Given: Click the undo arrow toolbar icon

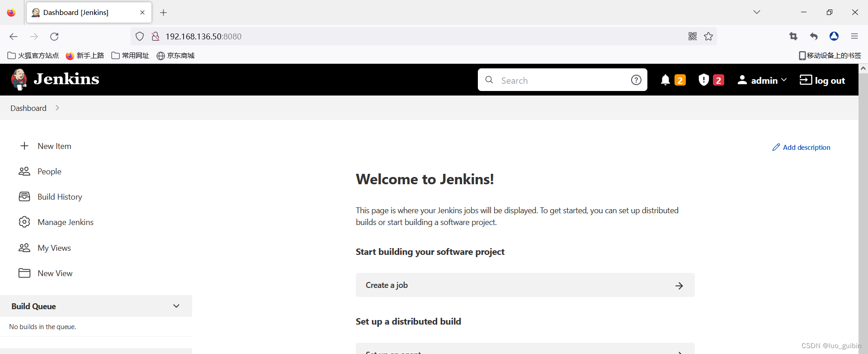Looking at the screenshot, I should pyautogui.click(x=814, y=36).
